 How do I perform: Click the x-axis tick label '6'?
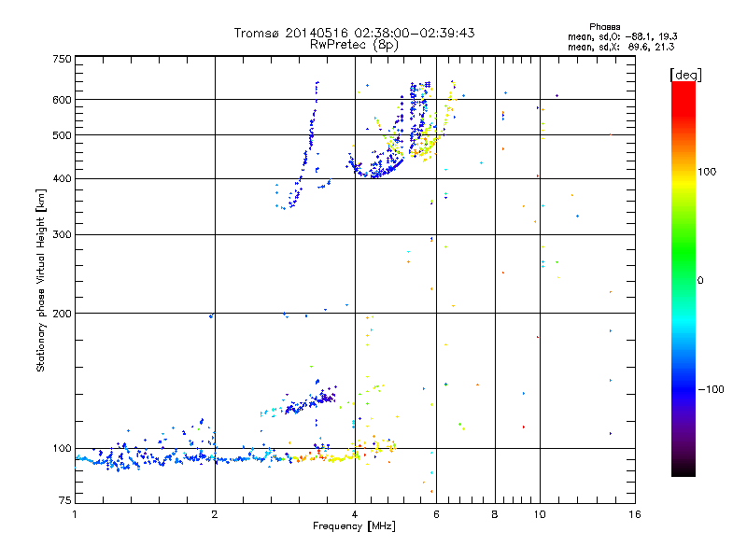436,514
